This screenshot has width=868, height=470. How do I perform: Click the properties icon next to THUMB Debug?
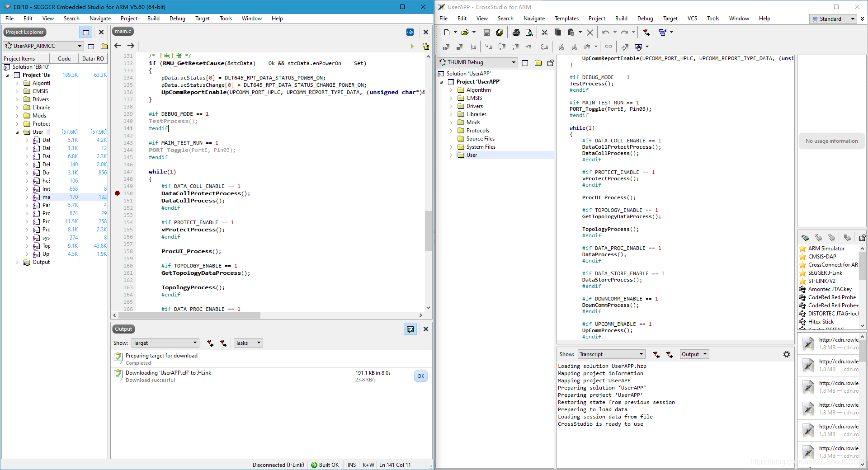click(x=550, y=62)
